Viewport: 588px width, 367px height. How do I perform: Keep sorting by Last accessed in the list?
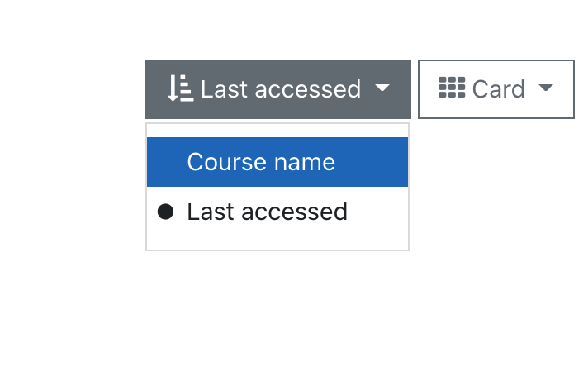click(x=277, y=212)
